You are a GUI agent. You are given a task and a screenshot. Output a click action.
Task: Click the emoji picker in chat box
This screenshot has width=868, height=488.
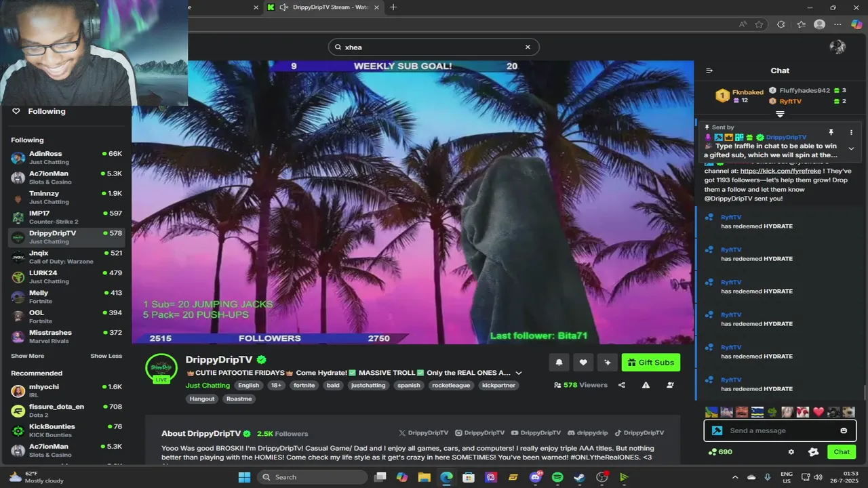844,430
